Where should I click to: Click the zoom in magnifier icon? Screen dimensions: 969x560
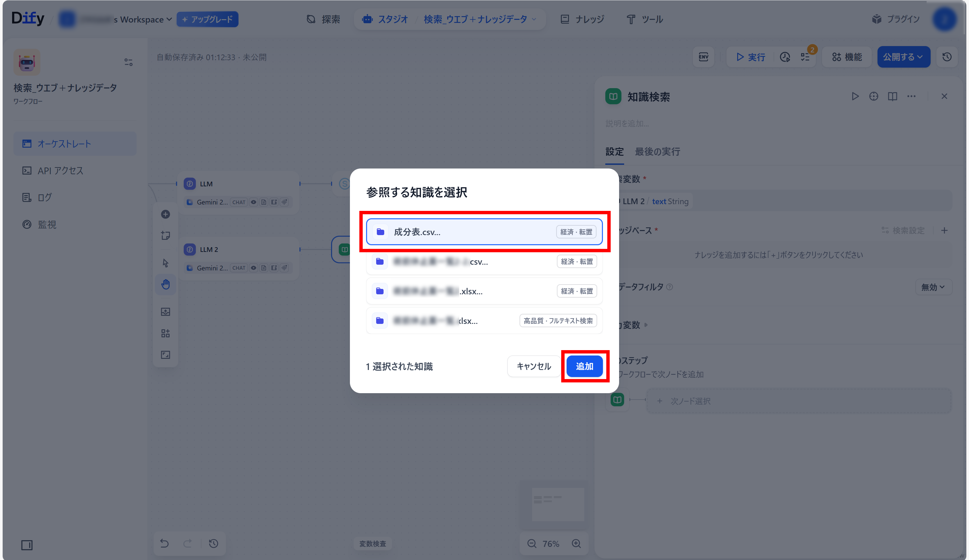pyautogui.click(x=576, y=543)
